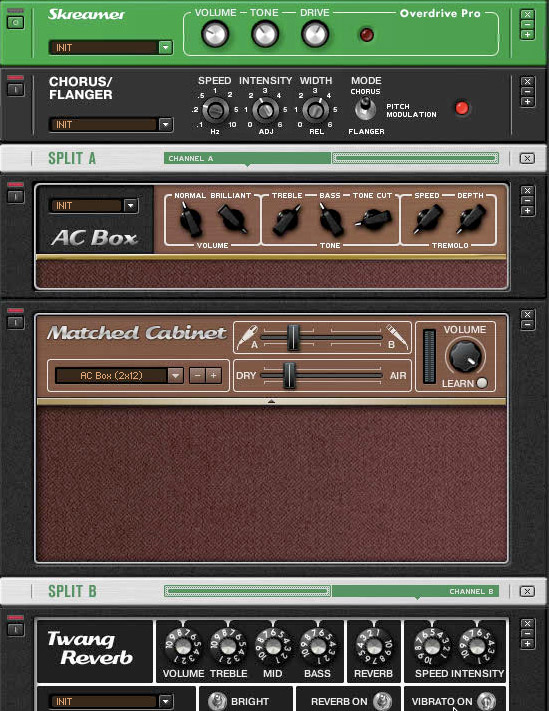Select the Channel A bar in Split A
This screenshot has height=711, width=549.
(248, 158)
